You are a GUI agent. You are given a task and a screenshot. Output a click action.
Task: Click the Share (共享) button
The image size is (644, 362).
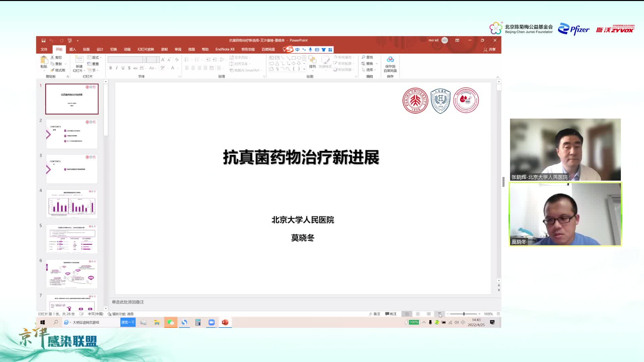pyautogui.click(x=489, y=49)
